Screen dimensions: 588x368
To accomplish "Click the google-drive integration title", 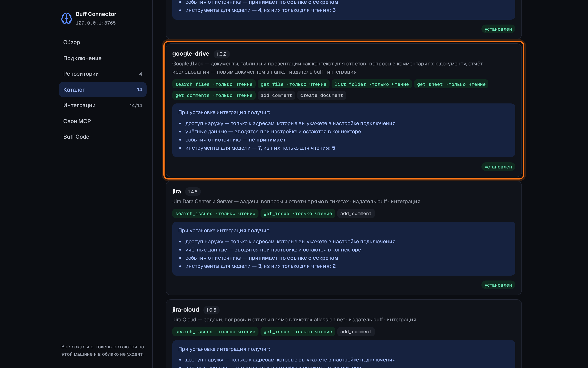I will point(191,54).
